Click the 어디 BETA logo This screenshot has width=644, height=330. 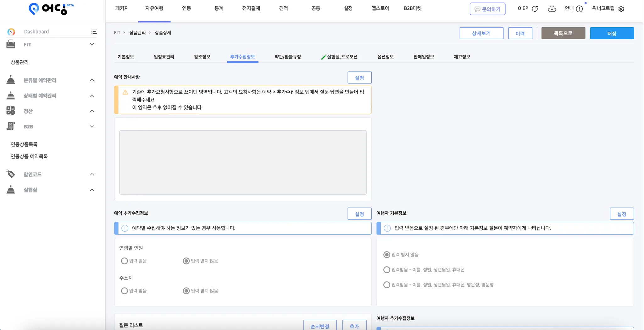51,9
